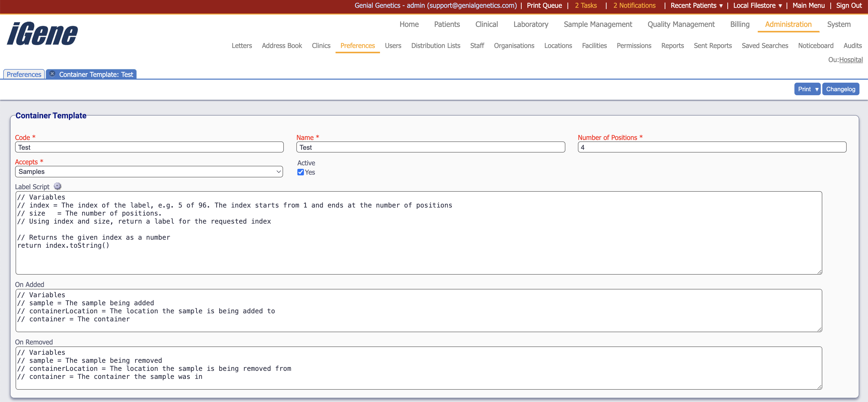Sign Out of iGene

coord(848,5)
